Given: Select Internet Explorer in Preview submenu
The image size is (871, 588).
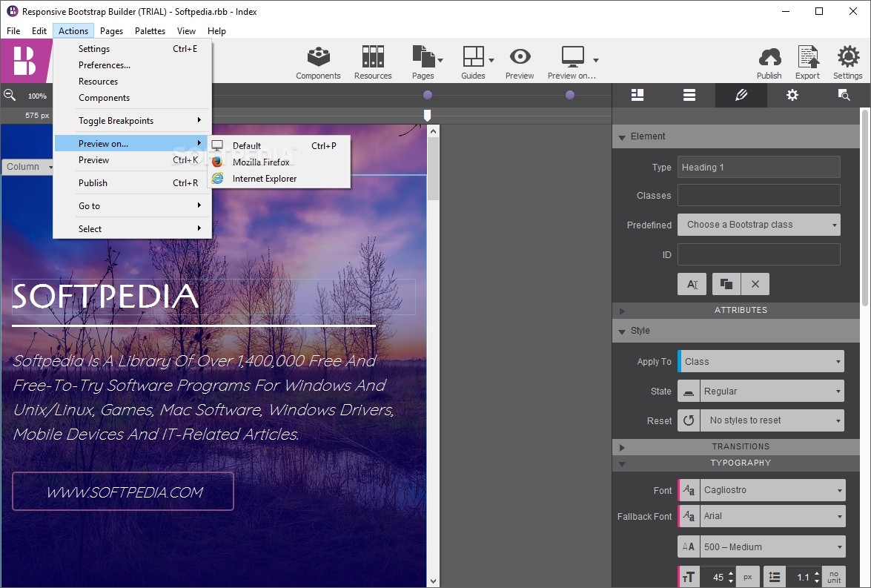Looking at the screenshot, I should pos(279,179).
